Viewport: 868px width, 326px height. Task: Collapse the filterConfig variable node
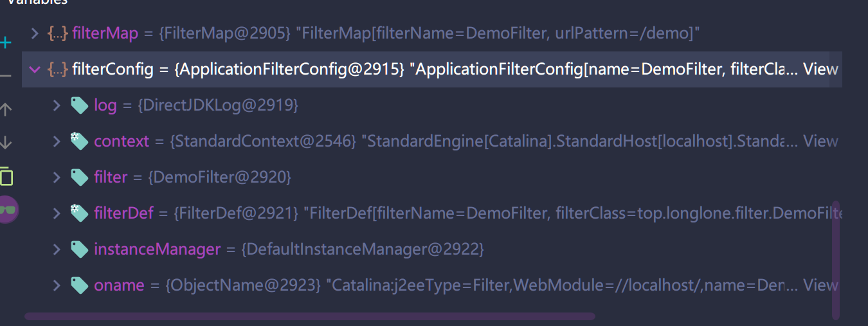pyautogui.click(x=35, y=69)
